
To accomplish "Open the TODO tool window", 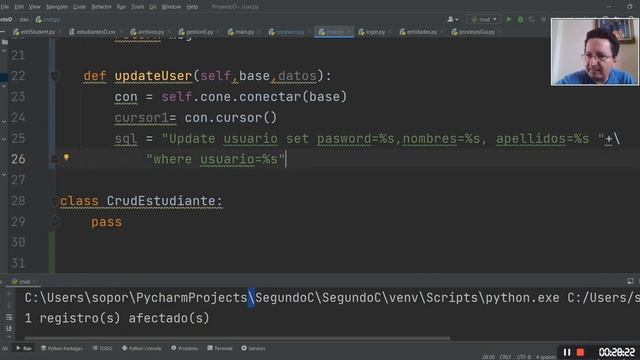I will click(102, 348).
